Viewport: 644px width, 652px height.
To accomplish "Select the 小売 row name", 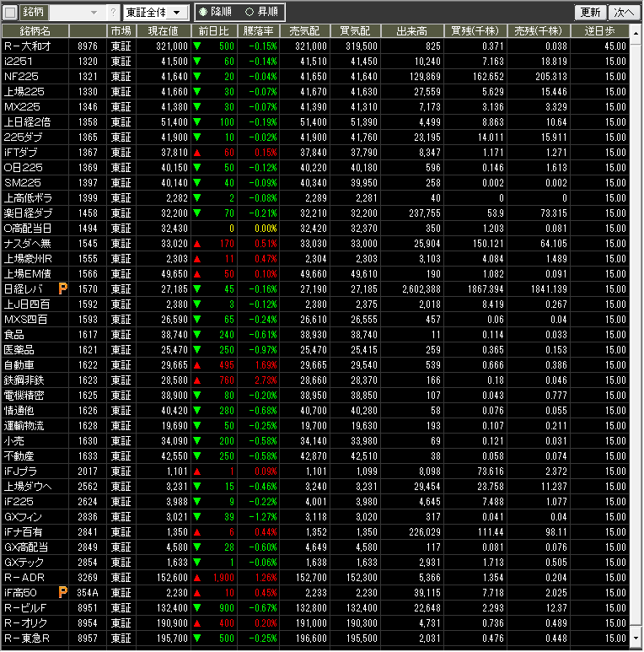I will click(x=14, y=441).
